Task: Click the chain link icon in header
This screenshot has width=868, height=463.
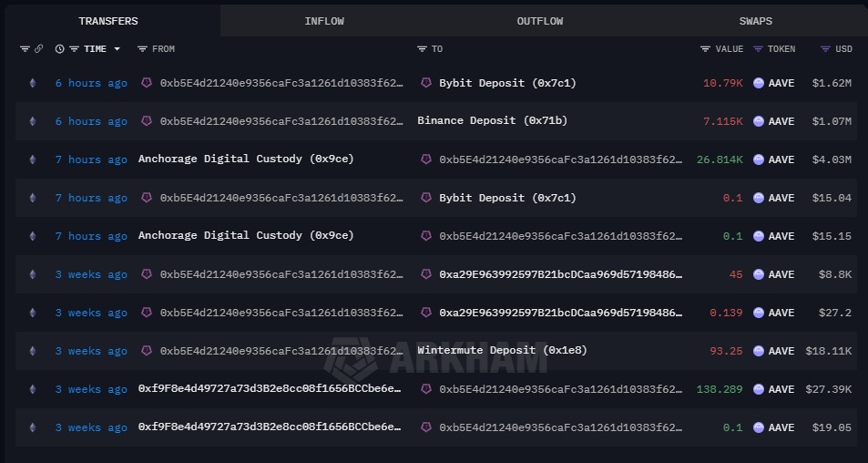Action: coord(38,49)
